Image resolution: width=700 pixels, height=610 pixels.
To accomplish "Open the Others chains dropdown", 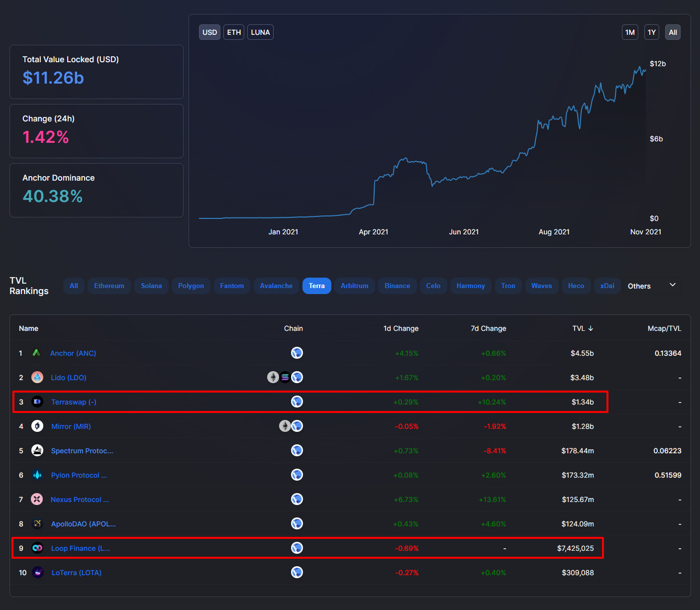I will click(651, 286).
